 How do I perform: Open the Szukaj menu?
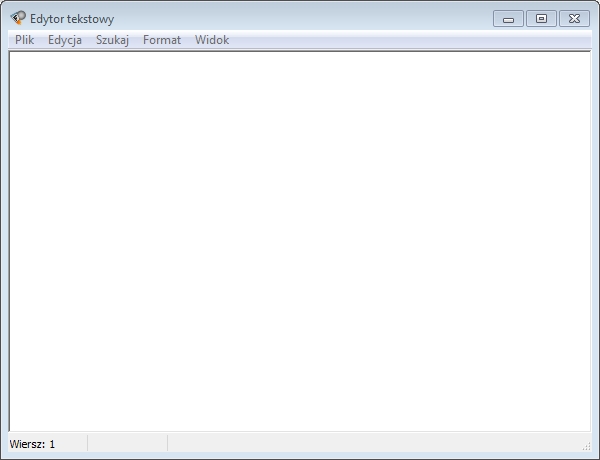[x=112, y=40]
